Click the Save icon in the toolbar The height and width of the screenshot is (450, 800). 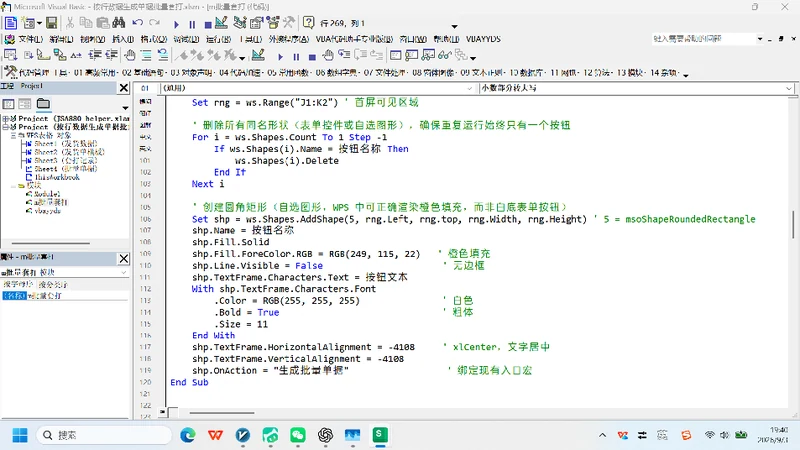(x=52, y=23)
